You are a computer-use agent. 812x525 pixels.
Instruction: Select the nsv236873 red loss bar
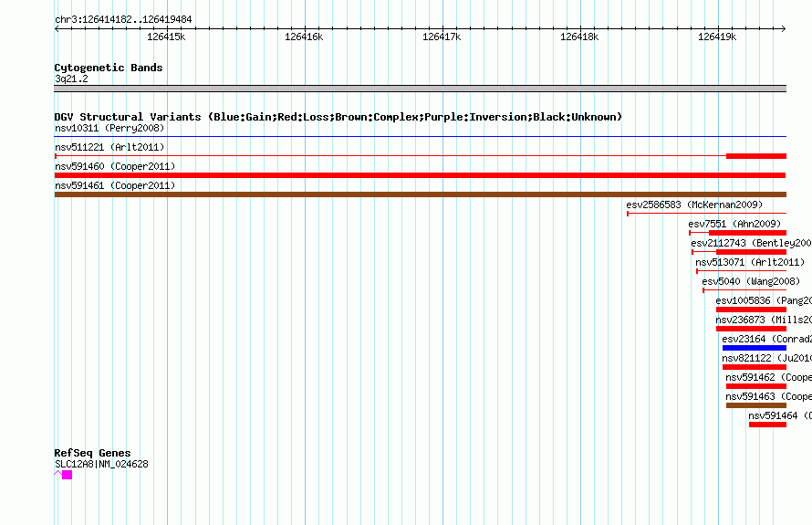coord(751,329)
